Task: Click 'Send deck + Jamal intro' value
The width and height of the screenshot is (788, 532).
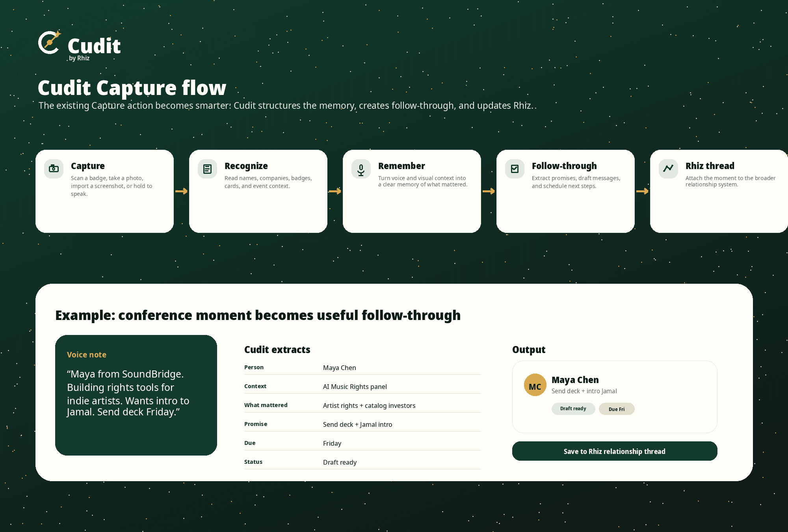Action: point(358,424)
